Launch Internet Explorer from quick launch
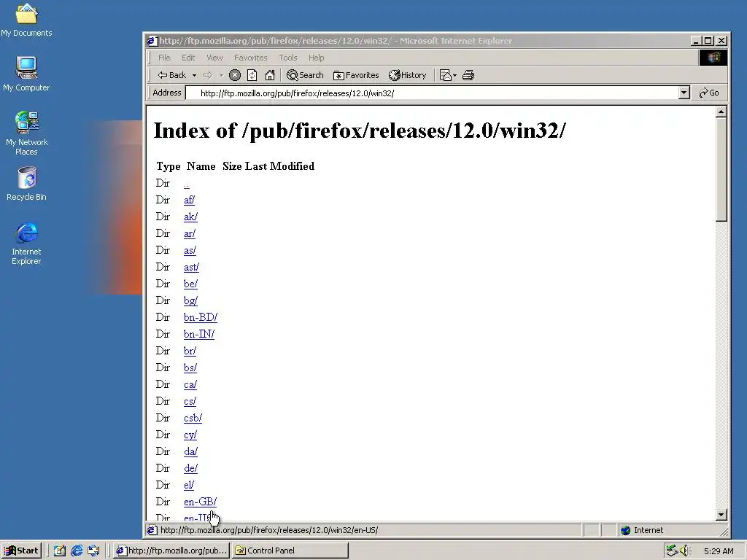 [77, 551]
